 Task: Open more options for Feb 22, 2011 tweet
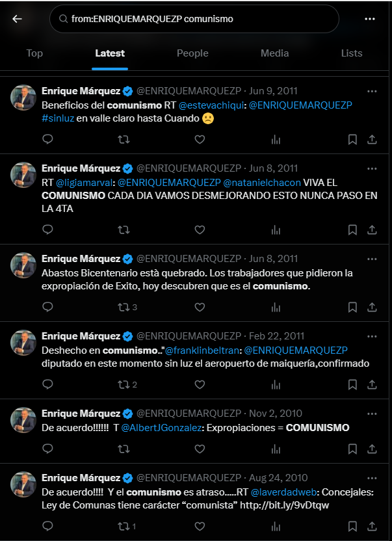[x=372, y=336]
